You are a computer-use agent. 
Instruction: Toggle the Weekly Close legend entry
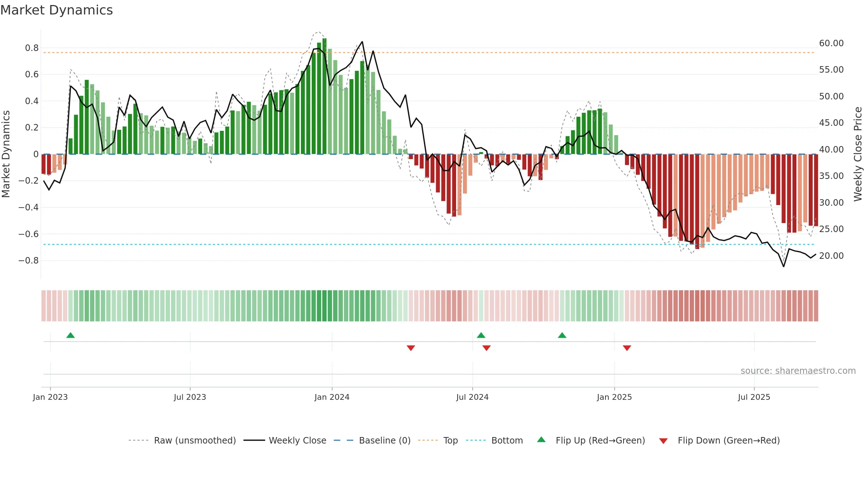(285, 440)
